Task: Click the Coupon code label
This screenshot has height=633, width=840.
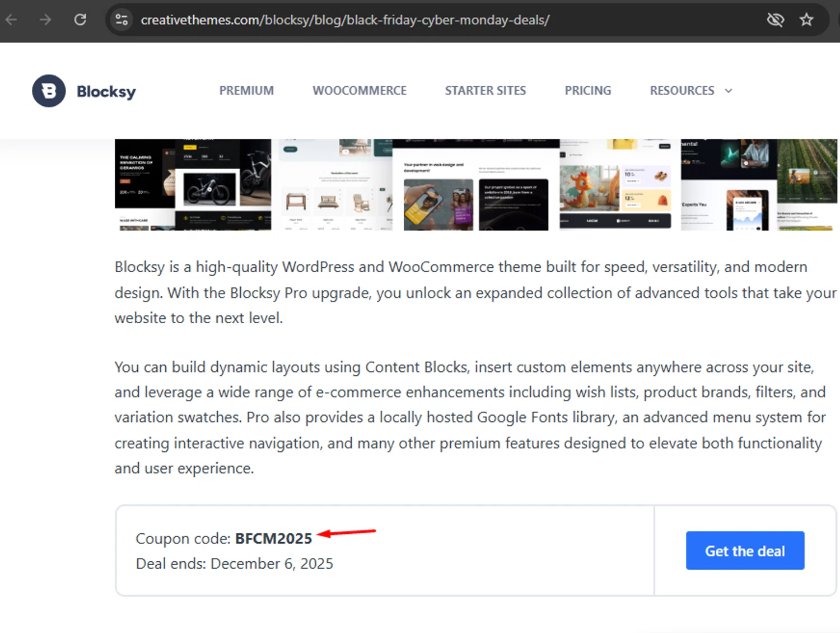Action: pyautogui.click(x=183, y=538)
